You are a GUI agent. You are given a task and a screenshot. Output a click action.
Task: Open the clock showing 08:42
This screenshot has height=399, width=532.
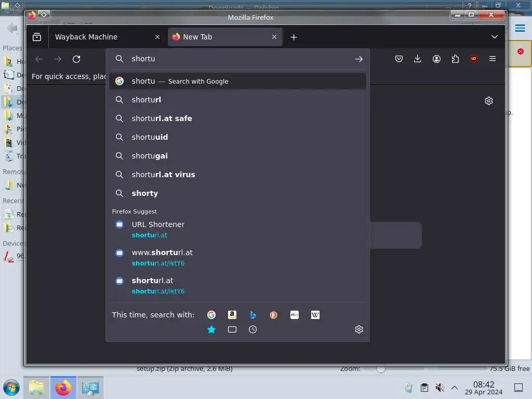[484, 388]
